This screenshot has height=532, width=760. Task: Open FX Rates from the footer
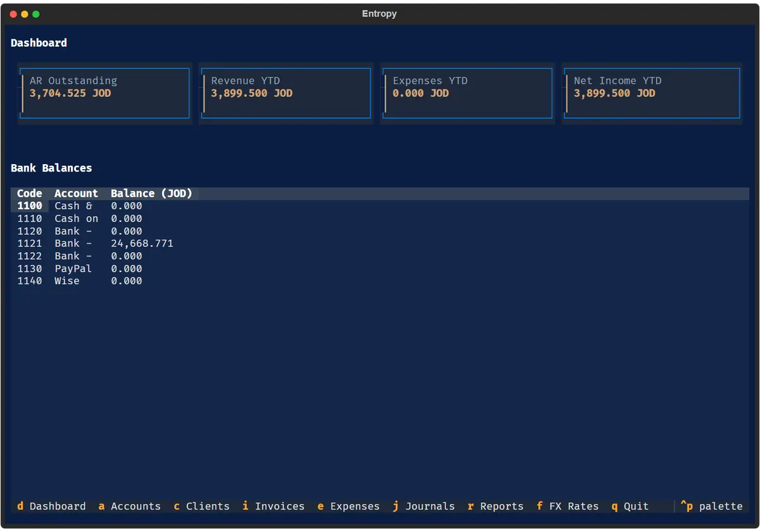(x=567, y=506)
